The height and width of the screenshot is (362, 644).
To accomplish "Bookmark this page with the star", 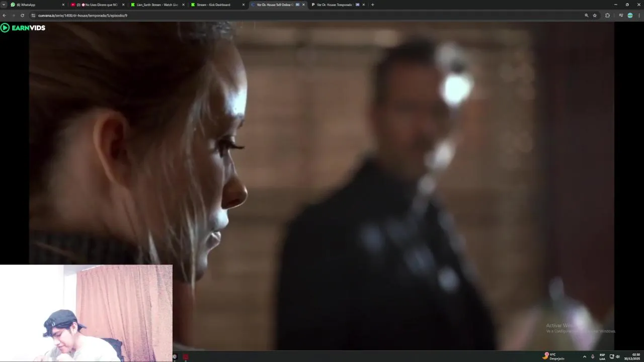I will [595, 16].
